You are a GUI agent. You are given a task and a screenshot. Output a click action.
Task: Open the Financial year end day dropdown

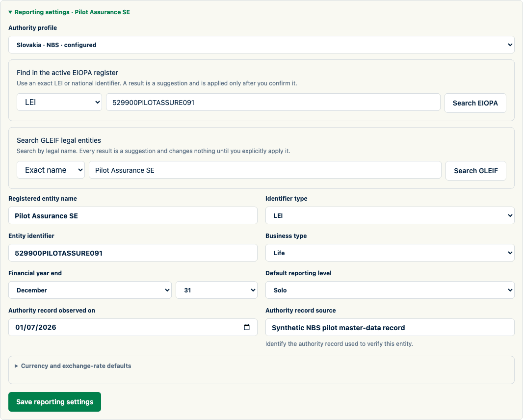point(216,290)
